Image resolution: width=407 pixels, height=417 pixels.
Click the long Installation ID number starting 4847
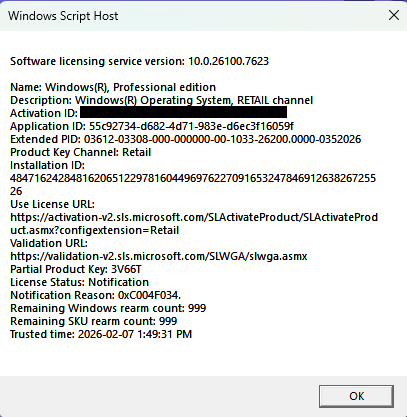pyautogui.click(x=193, y=185)
